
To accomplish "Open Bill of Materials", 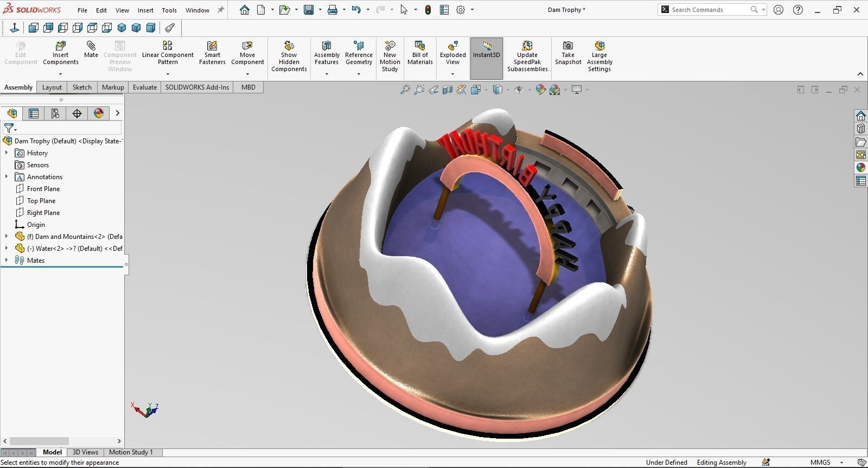I will [420, 53].
